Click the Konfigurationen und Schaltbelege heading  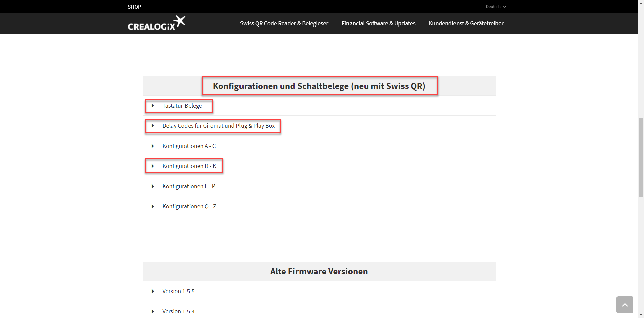pos(319,86)
